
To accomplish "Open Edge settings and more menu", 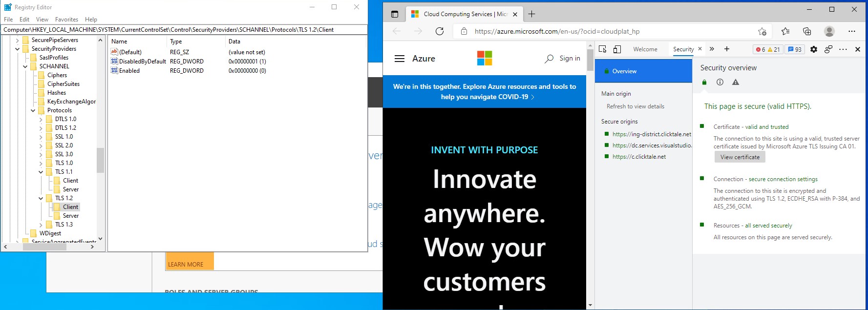I will coord(852,31).
